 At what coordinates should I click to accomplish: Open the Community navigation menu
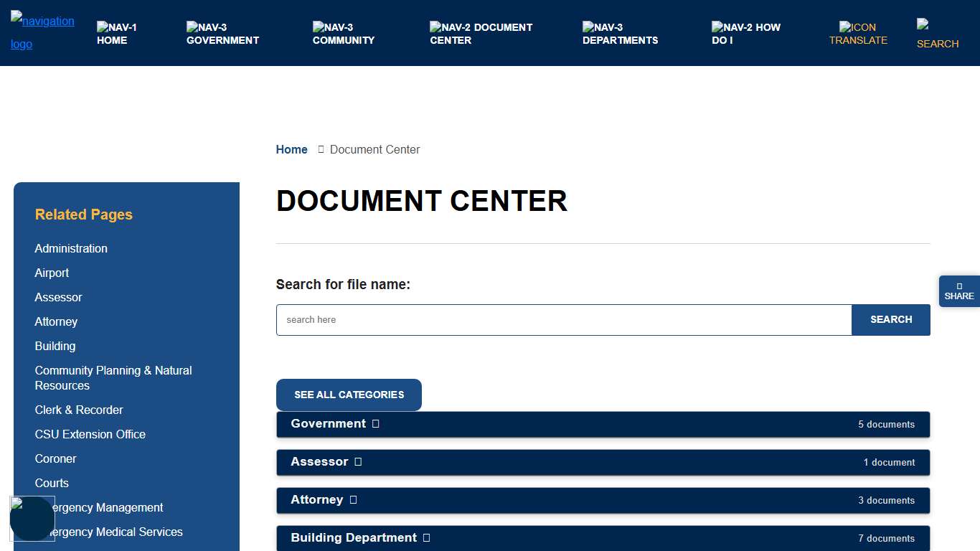(x=343, y=34)
